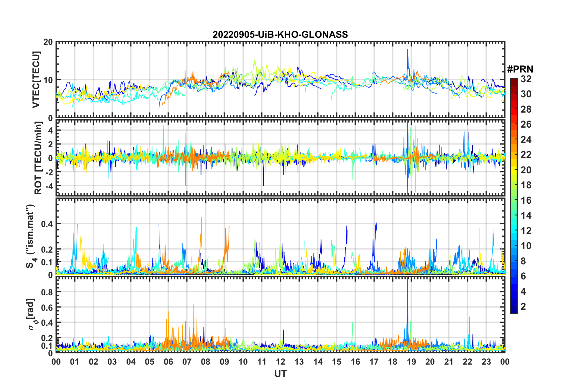561x392 pixels.
Task: Click PRN colorbar tick label 18
Action: [x=526, y=185]
